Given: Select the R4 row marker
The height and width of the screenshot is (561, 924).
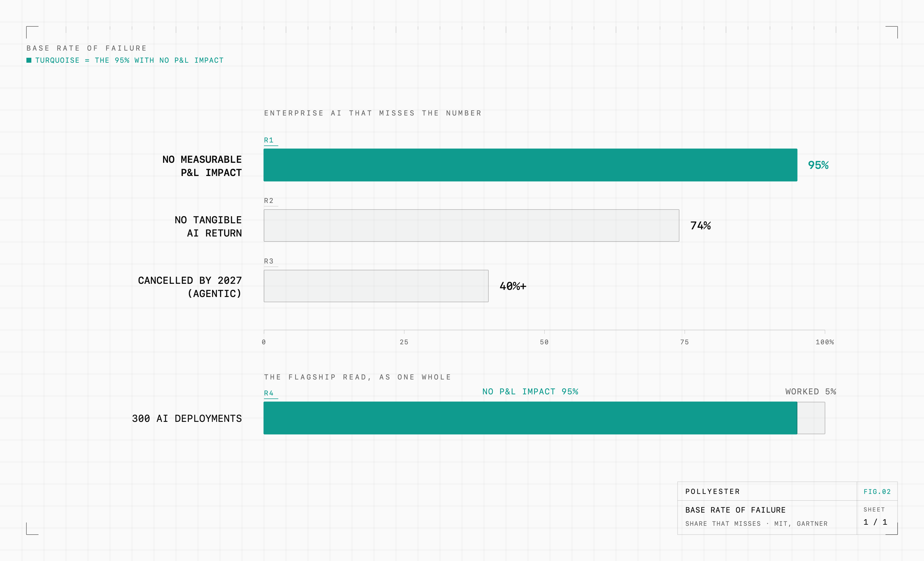Looking at the screenshot, I should pos(269,393).
